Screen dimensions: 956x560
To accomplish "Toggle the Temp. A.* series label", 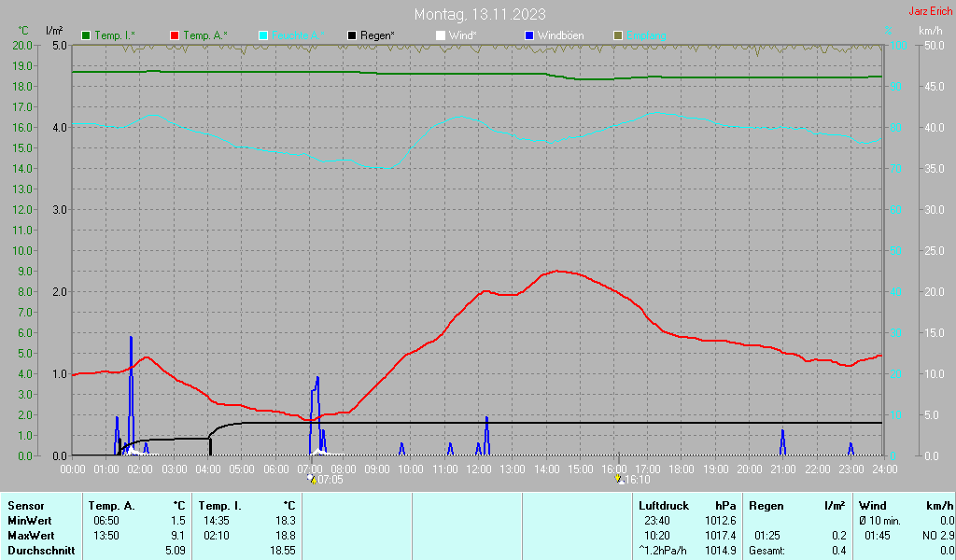I will pos(205,35).
